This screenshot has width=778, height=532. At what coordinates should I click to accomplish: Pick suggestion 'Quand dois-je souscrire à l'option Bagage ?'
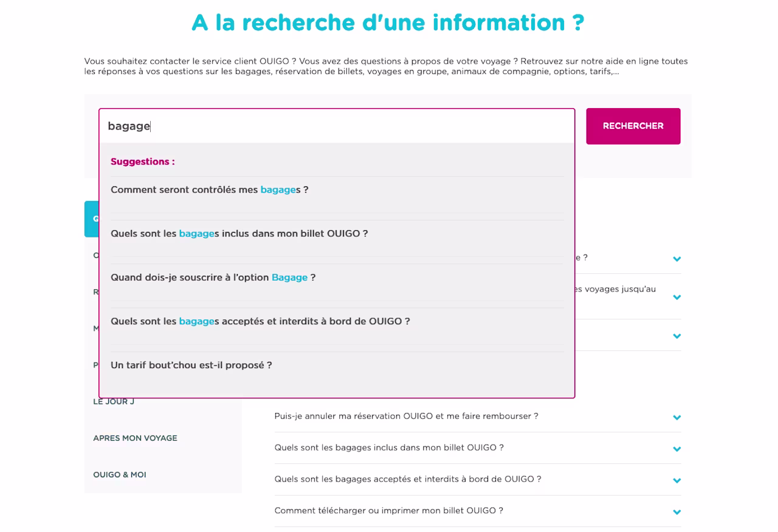click(x=213, y=277)
